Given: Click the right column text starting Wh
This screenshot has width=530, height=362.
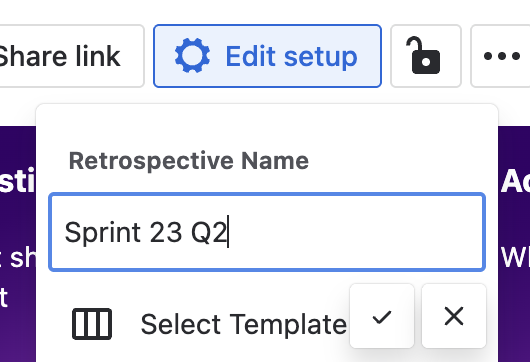Looking at the screenshot, I should [x=515, y=258].
